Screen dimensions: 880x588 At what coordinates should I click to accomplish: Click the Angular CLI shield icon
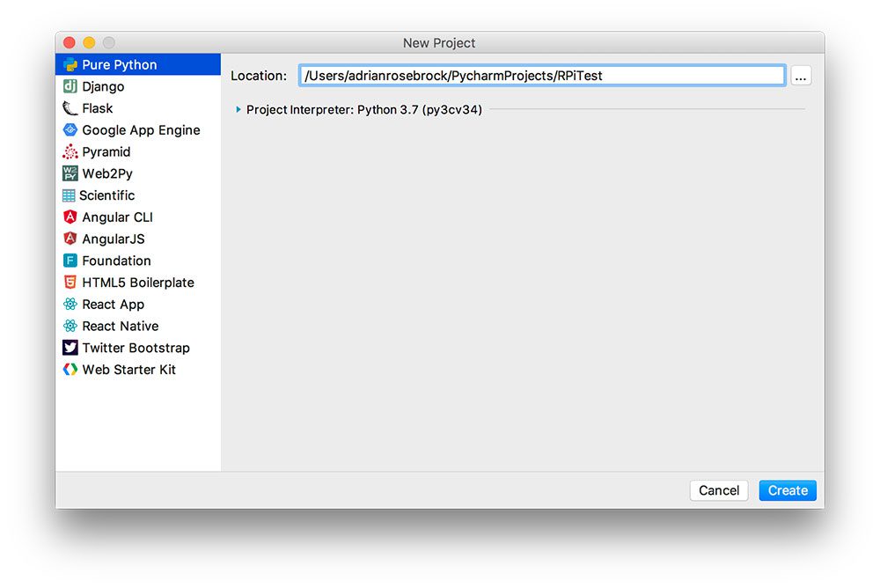pyautogui.click(x=70, y=217)
